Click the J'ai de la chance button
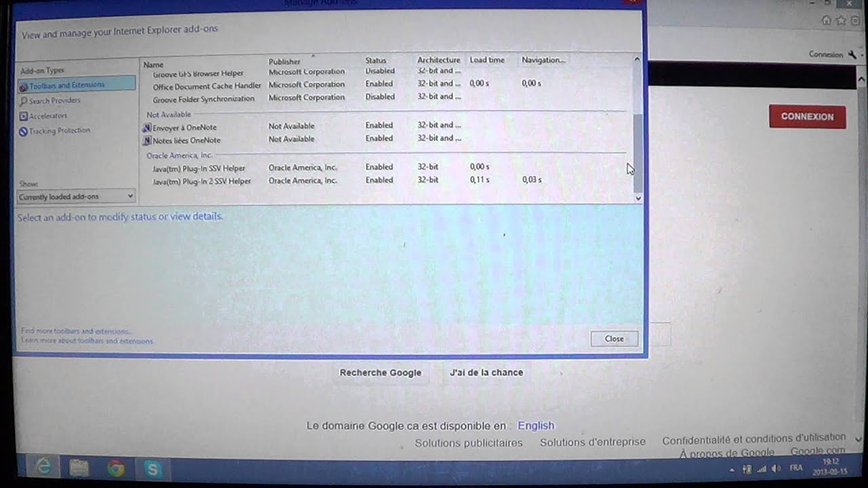Screen dimensions: 868x488 pos(486,372)
